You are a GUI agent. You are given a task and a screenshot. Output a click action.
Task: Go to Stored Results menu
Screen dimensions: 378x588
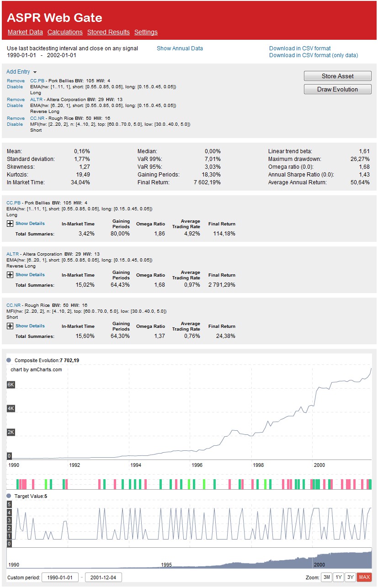[108, 32]
